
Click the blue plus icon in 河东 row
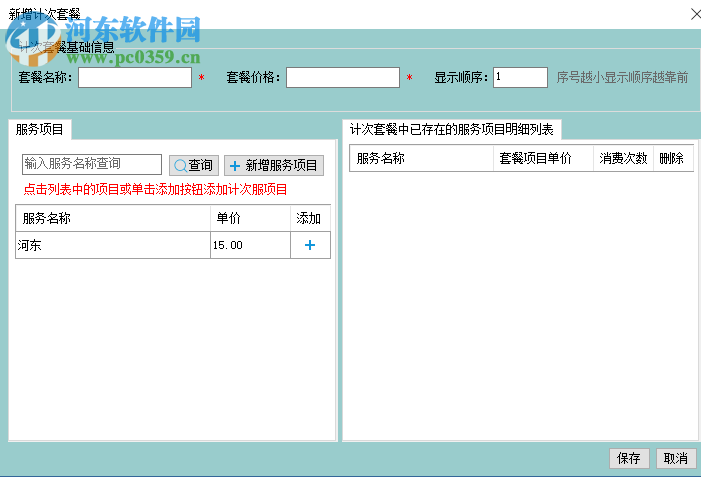coord(310,245)
